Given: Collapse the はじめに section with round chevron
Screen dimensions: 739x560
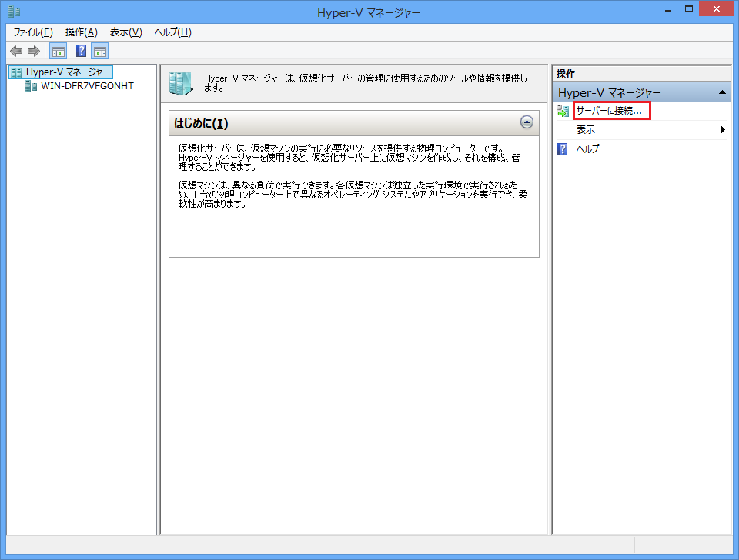Looking at the screenshot, I should pyautogui.click(x=527, y=122).
